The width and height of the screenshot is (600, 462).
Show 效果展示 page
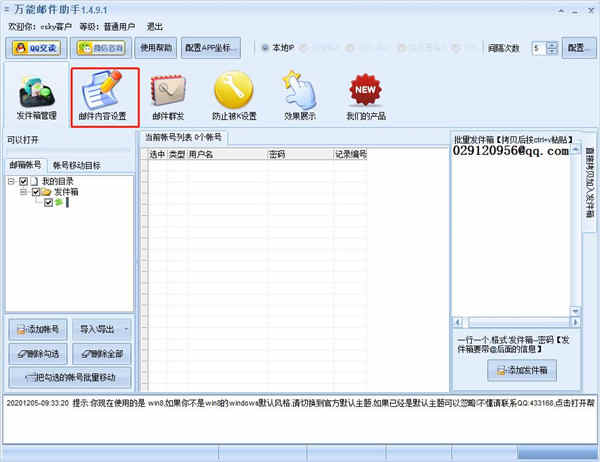(300, 96)
